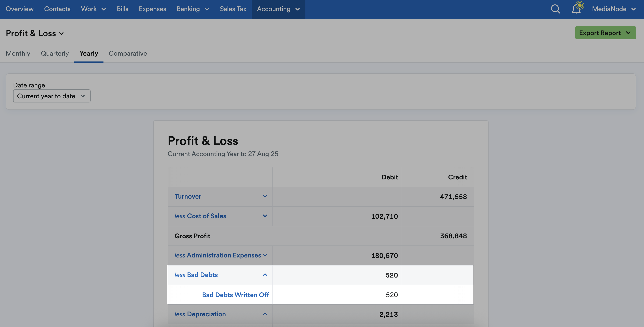Image resolution: width=644 pixels, height=327 pixels.
Task: Click the Debit column header
Action: coord(390,177)
